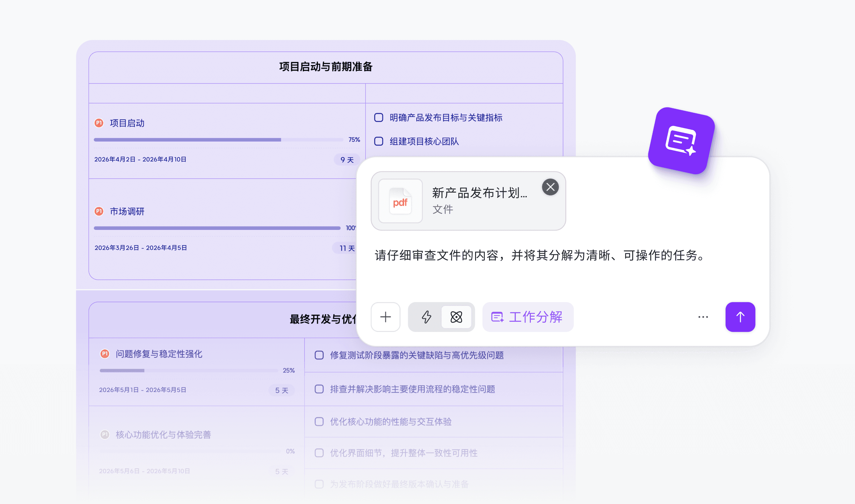
Task: Select the lightning fast mode icon
Action: click(x=426, y=317)
